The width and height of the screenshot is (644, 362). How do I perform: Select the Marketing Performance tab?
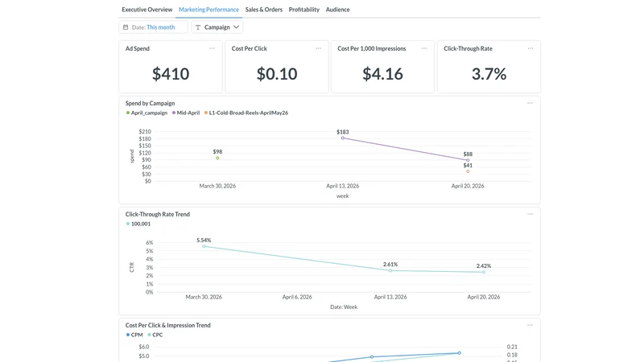(x=208, y=10)
